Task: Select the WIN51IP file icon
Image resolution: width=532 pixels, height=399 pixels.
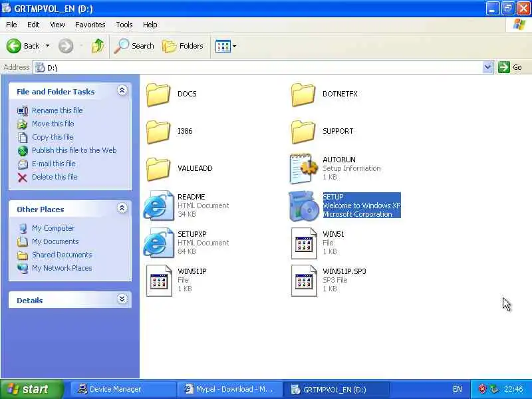Action: click(x=159, y=281)
